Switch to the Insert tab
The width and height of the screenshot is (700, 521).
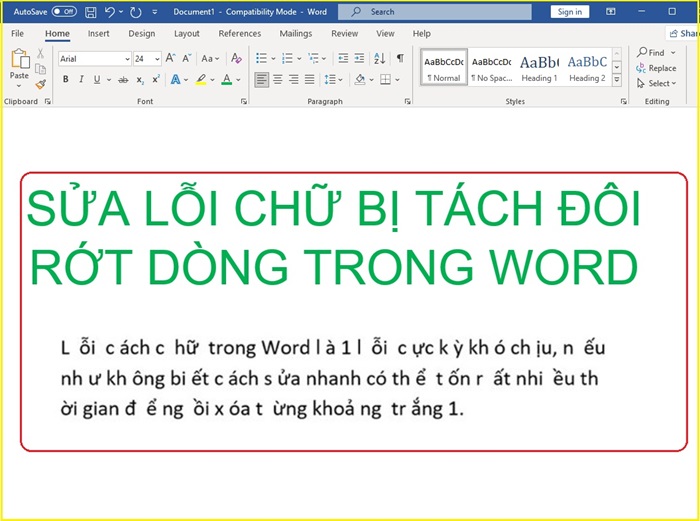click(x=98, y=33)
